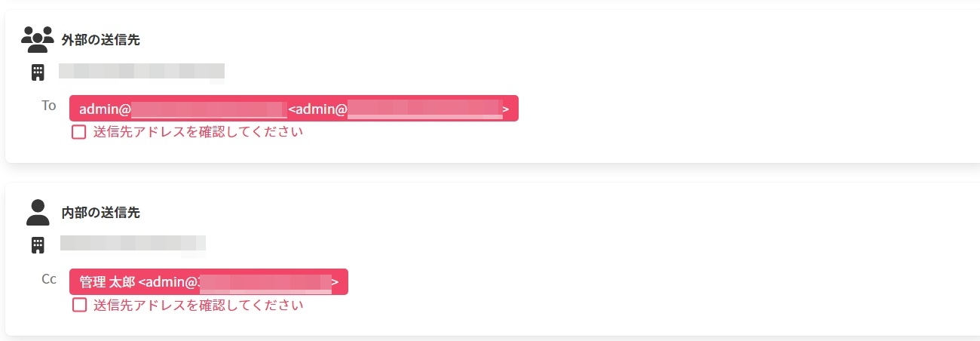The width and height of the screenshot is (980, 341).
Task: Click the blurred internal organization name
Action: point(133,244)
